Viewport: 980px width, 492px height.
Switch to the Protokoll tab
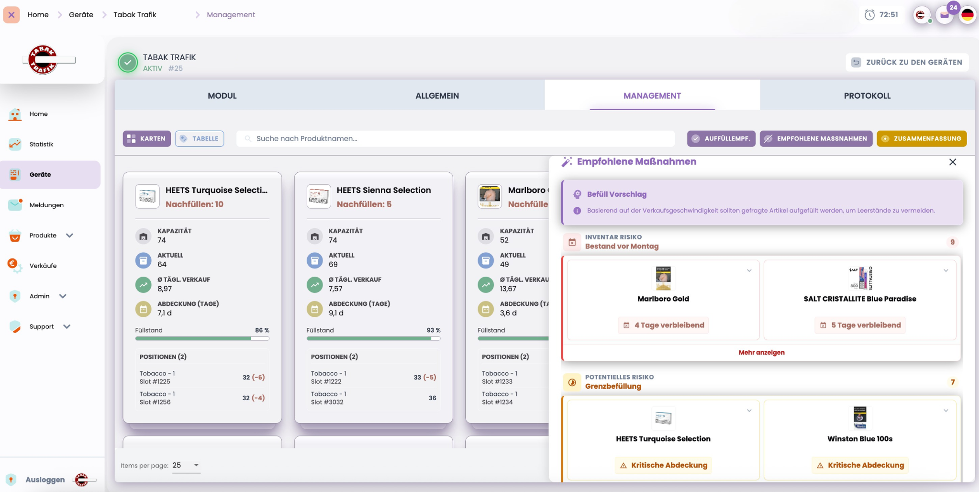(x=867, y=96)
